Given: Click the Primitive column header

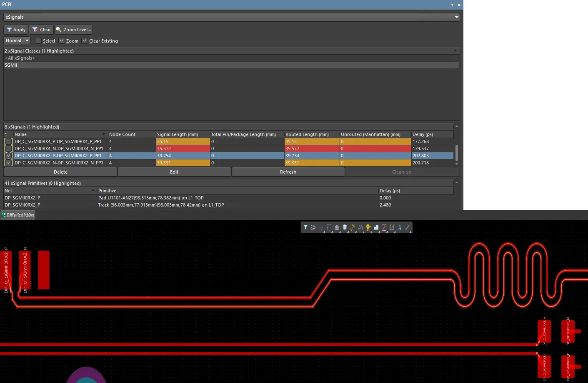Looking at the screenshot, I should pos(238,191).
